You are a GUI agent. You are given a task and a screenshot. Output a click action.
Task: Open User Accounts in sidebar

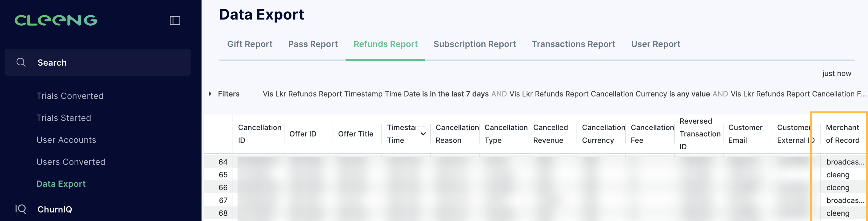tap(66, 140)
